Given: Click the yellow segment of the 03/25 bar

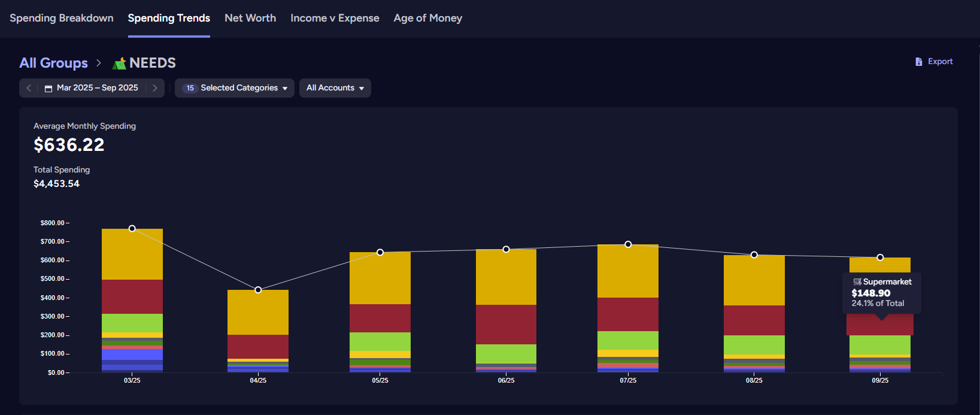Looking at the screenshot, I should [132, 255].
